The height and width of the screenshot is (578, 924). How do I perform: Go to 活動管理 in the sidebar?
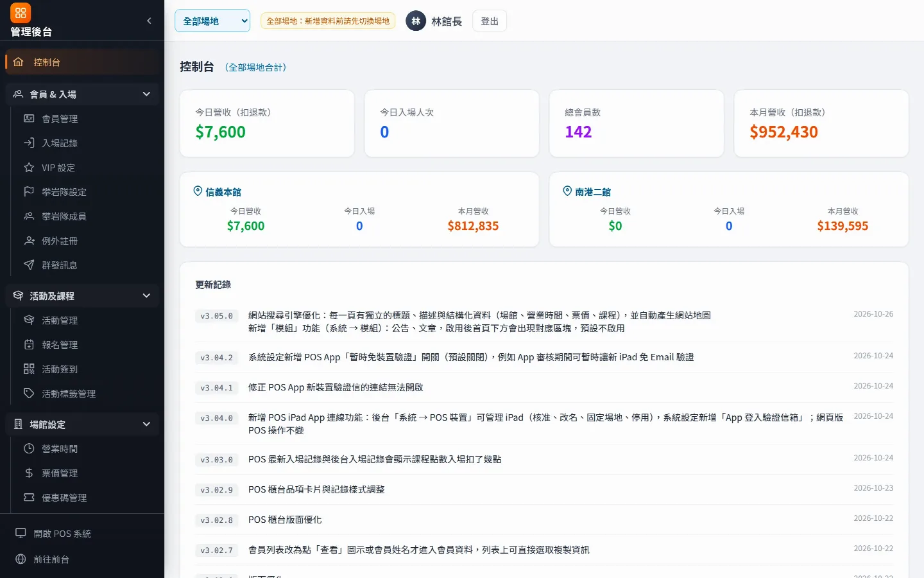click(85, 320)
